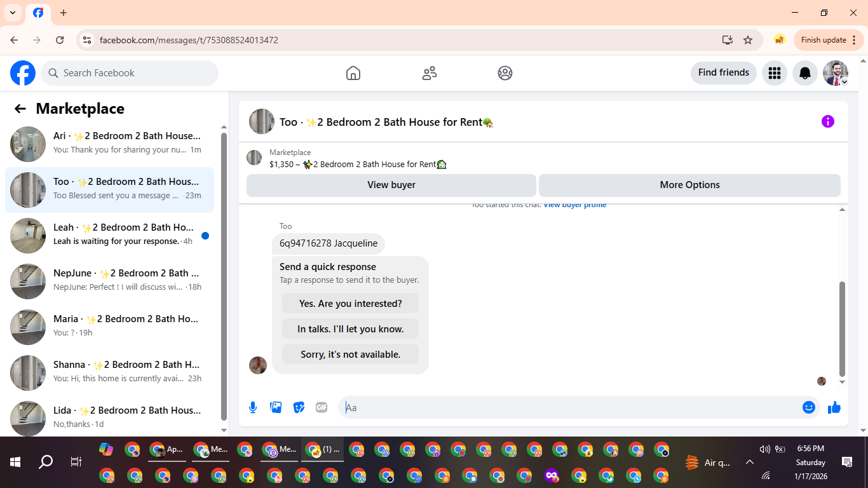
Task: Click the address bar URL
Action: (189, 40)
